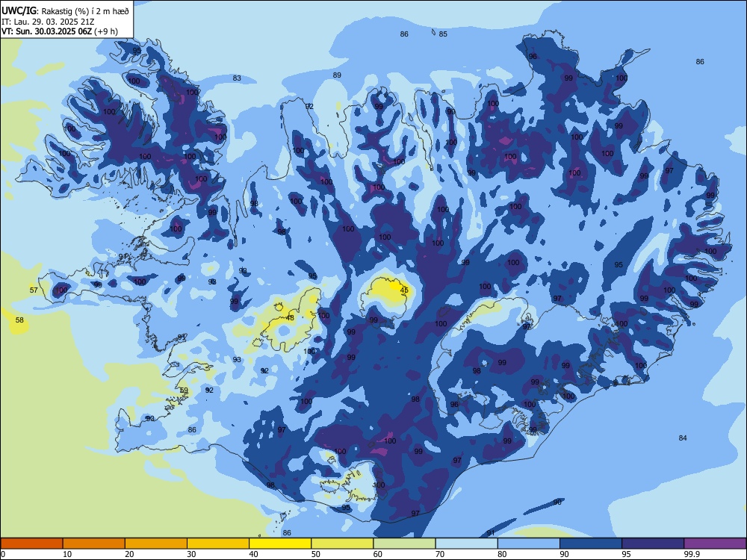
Task: Click the humidity value 57 on the west peninsula
Action: (x=34, y=290)
